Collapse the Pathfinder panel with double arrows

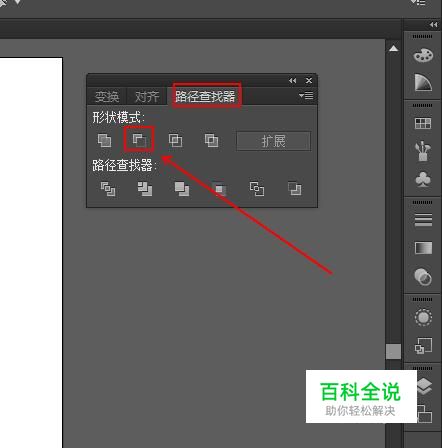tap(293, 81)
